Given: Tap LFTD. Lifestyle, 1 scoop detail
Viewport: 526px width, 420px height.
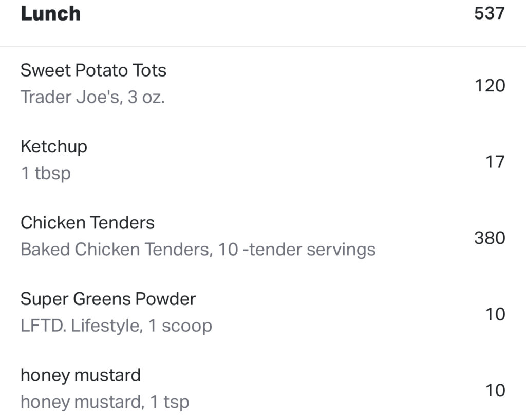Looking at the screenshot, I should [x=116, y=326].
